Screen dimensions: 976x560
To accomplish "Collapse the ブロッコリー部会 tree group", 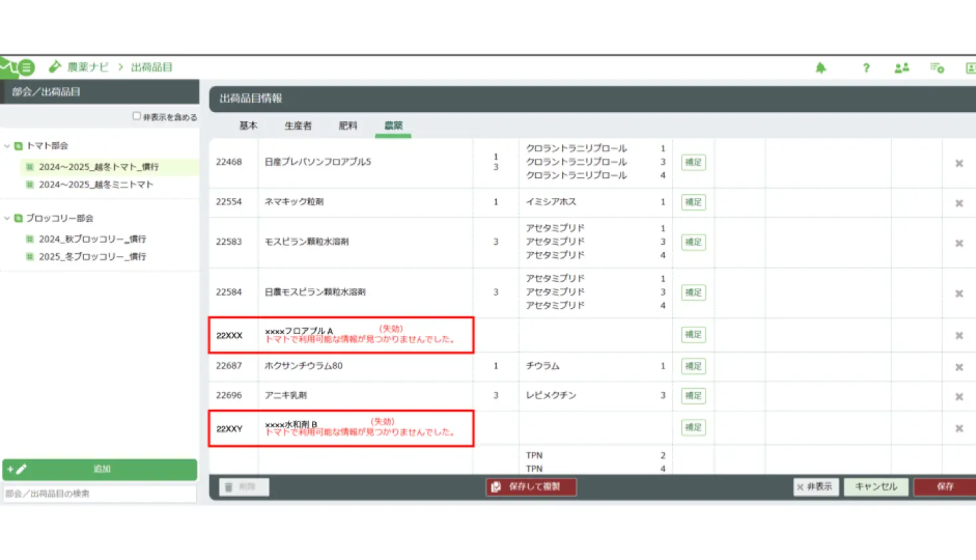I will 7,218.
